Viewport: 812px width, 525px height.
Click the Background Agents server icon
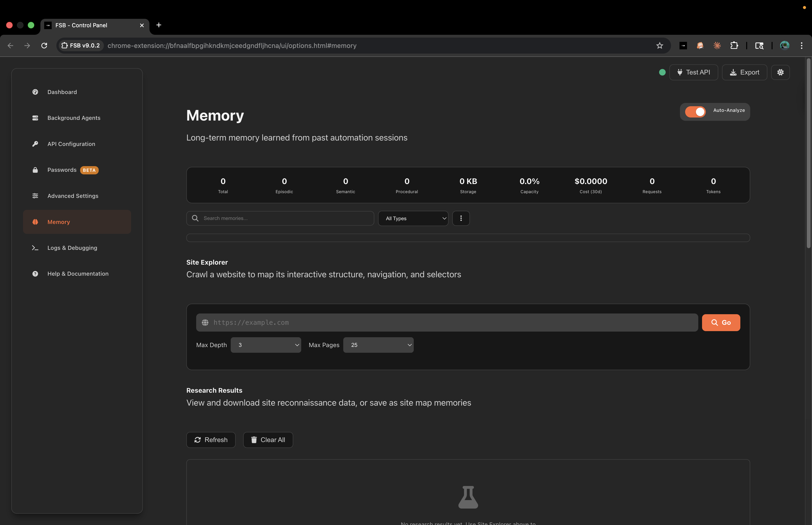pos(35,118)
